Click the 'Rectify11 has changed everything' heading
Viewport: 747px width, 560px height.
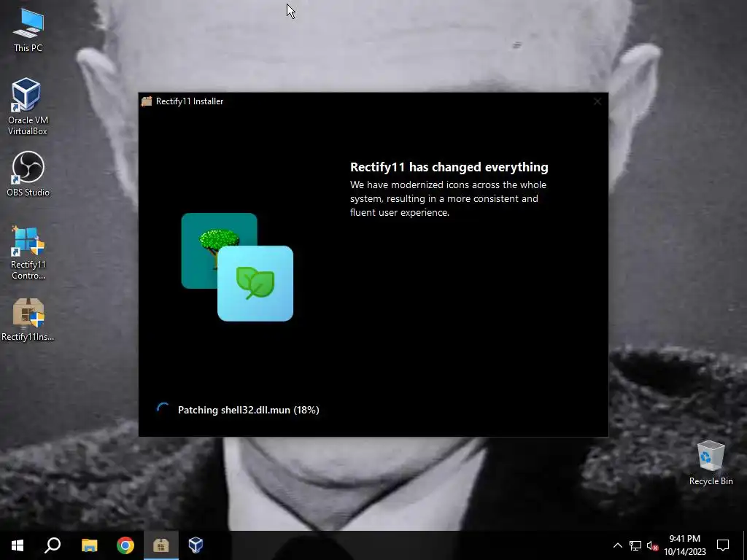tap(449, 167)
